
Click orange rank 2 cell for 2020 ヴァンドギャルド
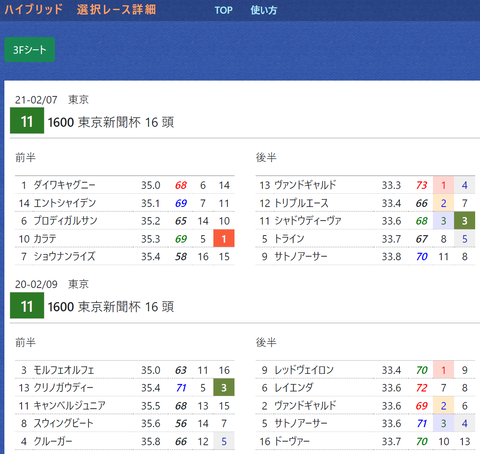[x=443, y=405]
